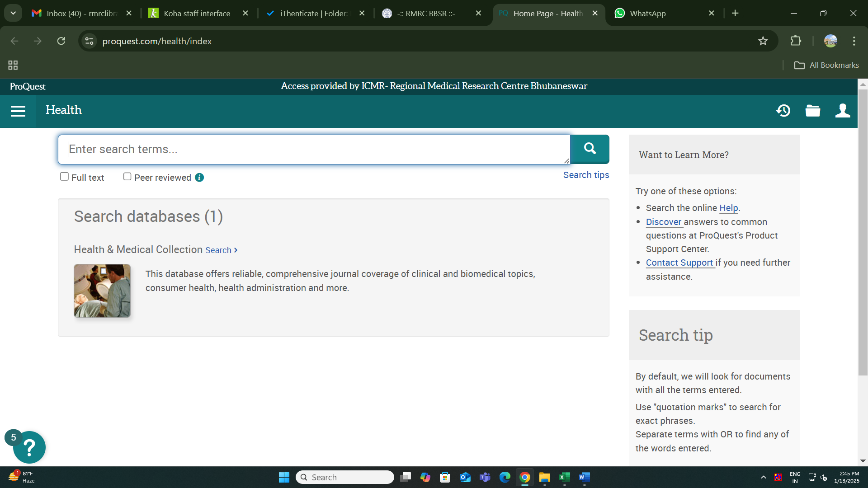Switch to the WhatsApp tab
The height and width of the screenshot is (488, 868).
pyautogui.click(x=647, y=14)
